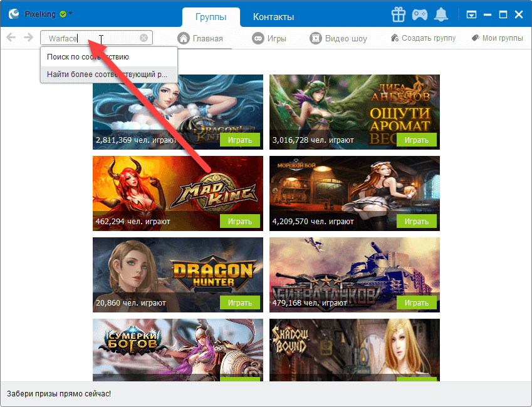Go back with the left arrow
532x407 pixels.
11,38
